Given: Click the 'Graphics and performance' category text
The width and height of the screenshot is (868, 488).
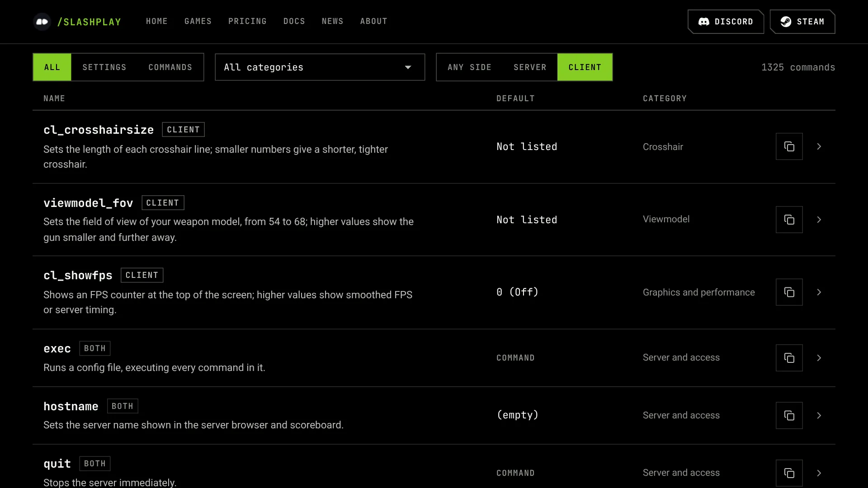Looking at the screenshot, I should (x=699, y=292).
